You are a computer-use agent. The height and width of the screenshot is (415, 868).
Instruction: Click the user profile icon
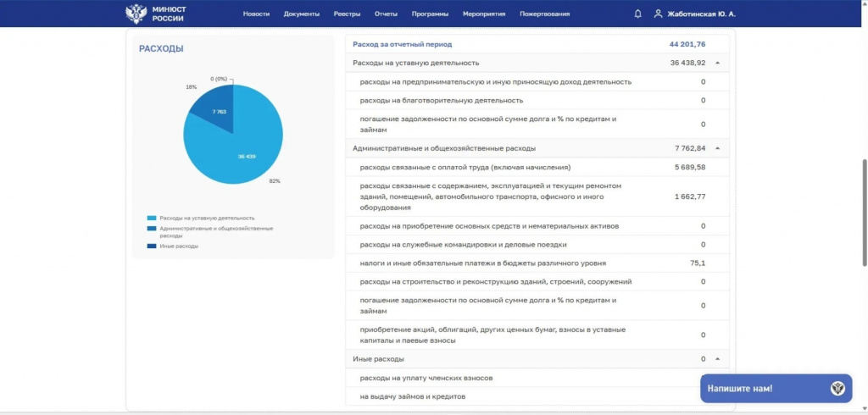tap(658, 14)
